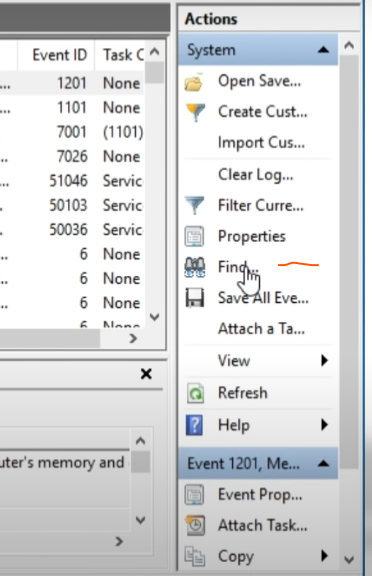Select the event row with ID 1201
Image resolution: width=372 pixels, height=576 pixels.
point(72,83)
